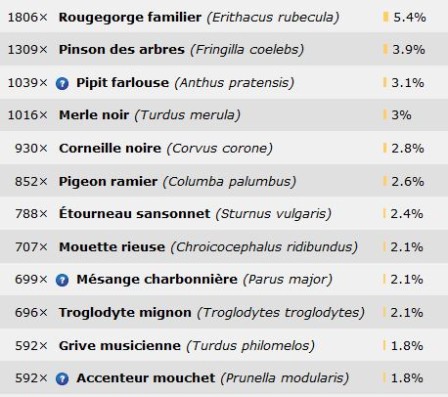This screenshot has width=448, height=397.
Task: Click the orange bar next to 5.4%
Action: click(386, 17)
